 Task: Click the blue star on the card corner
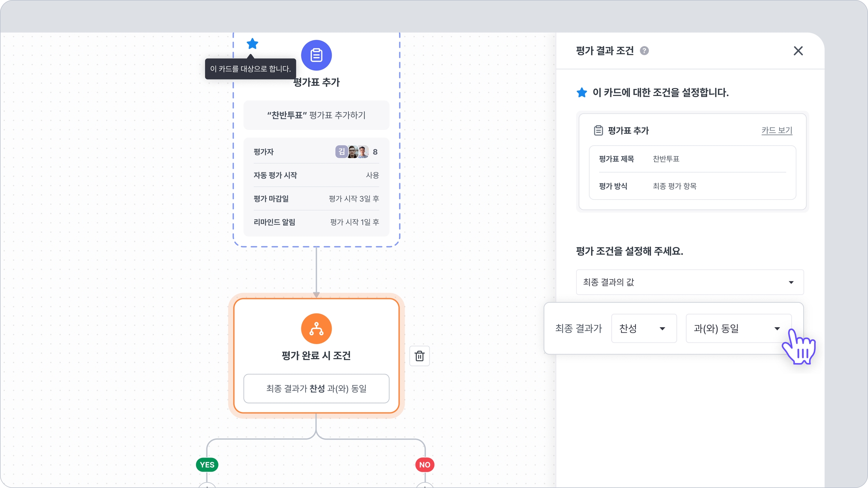(x=252, y=44)
